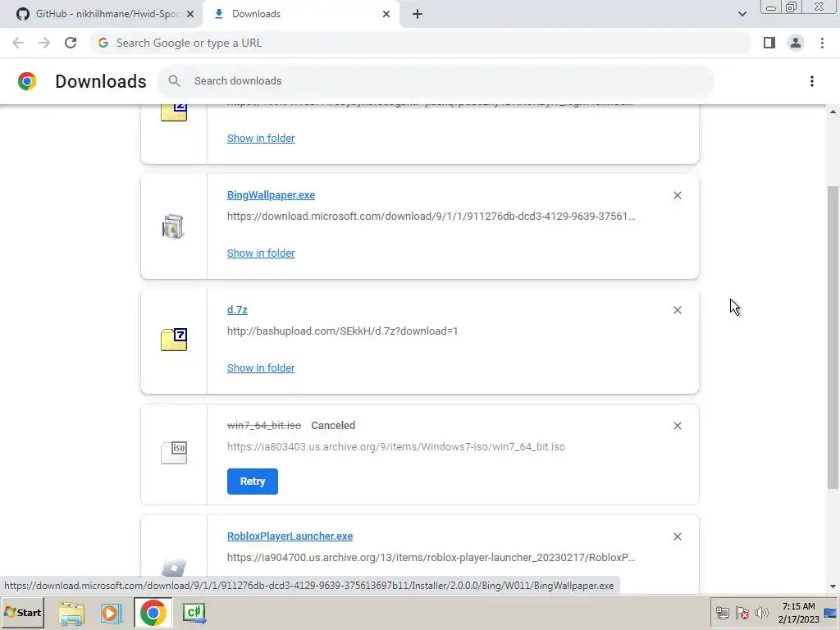Click the BingWallpaper.exe installer file icon

pos(173,226)
